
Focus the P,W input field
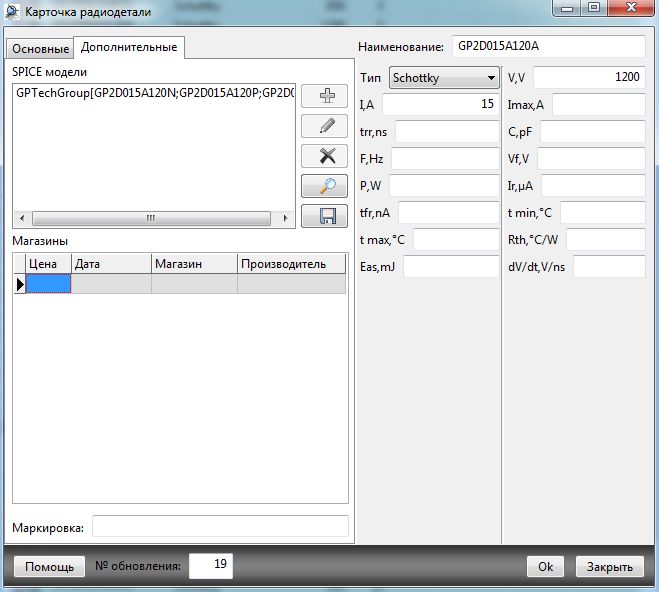coord(444,185)
